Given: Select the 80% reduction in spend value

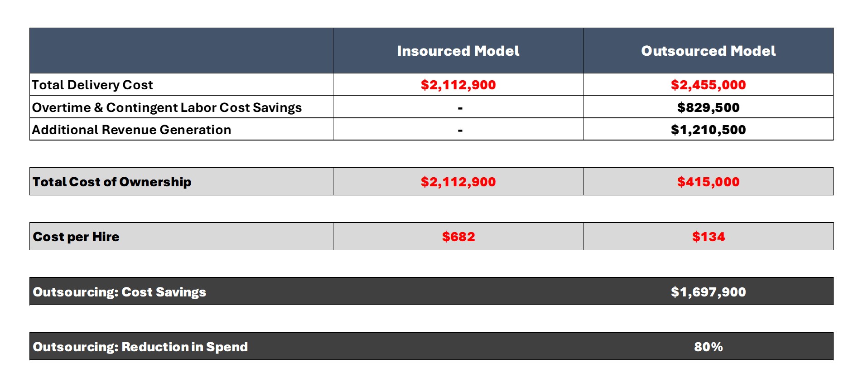Looking at the screenshot, I should (708, 347).
